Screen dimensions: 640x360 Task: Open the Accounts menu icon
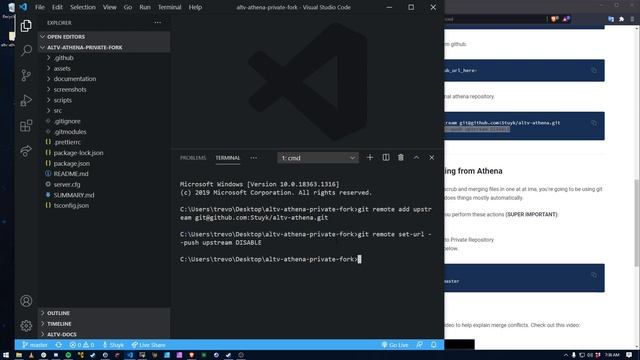26,301
